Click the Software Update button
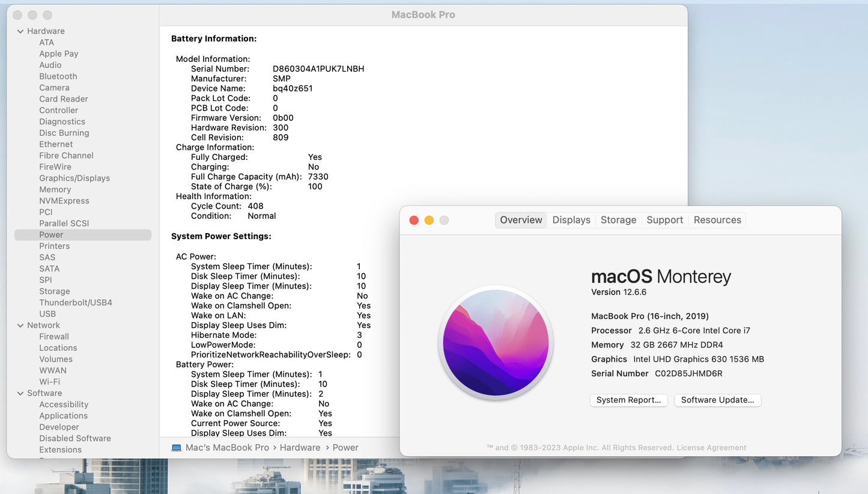 717,400
